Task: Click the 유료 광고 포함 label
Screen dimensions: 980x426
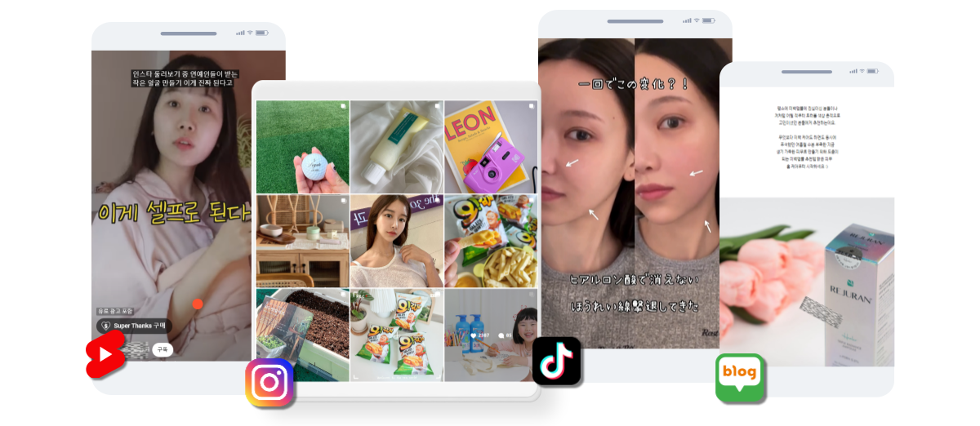Action: pyautogui.click(x=115, y=311)
